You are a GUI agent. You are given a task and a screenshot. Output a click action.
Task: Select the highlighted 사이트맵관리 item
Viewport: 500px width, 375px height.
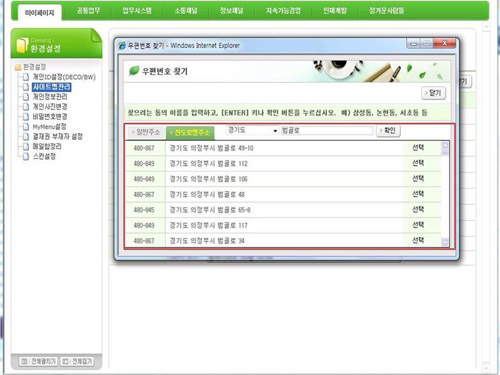point(51,87)
